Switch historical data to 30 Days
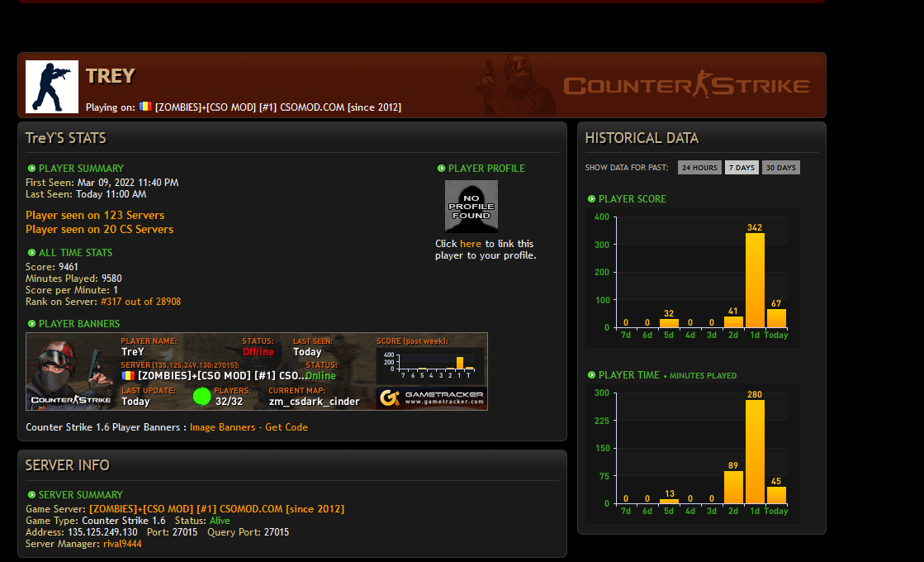This screenshot has height=562, width=924. 780,168
